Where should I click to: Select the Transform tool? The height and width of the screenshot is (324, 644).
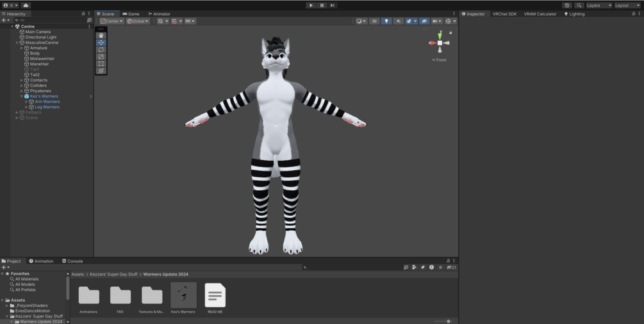[x=101, y=70]
